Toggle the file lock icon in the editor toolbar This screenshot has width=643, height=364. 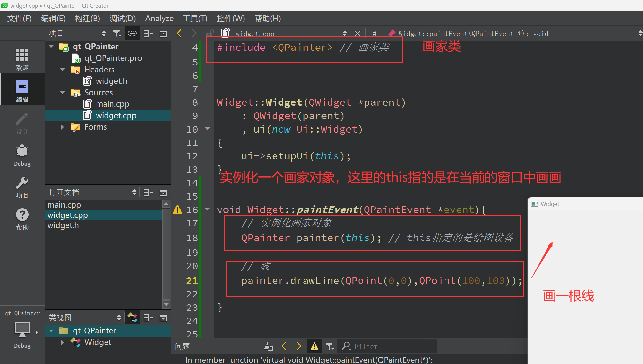[x=210, y=33]
